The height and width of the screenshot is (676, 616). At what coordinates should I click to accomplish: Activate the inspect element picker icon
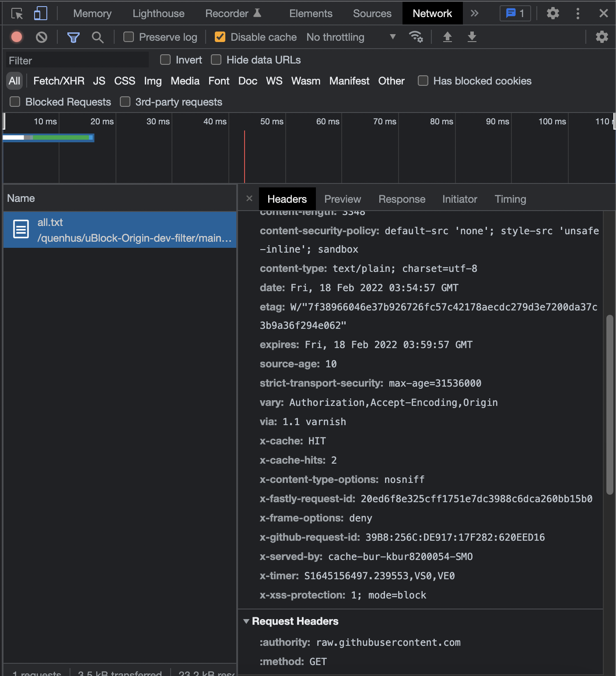click(x=17, y=14)
